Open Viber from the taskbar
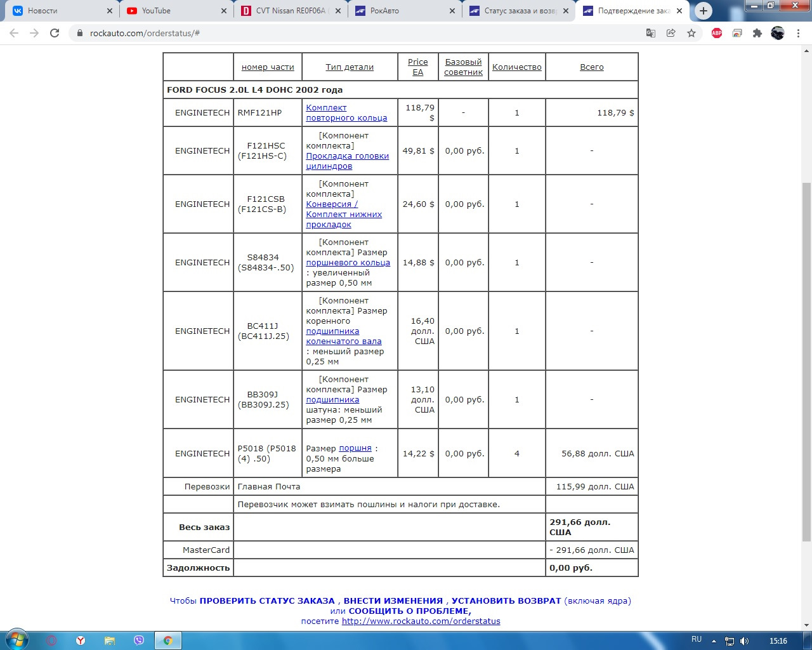 pos(139,640)
